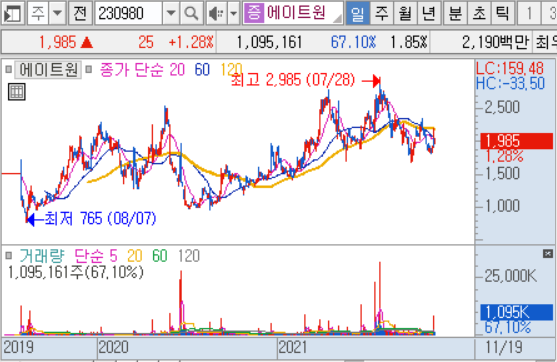
Task: Click the purple 증 badge icon
Action: [254, 13]
